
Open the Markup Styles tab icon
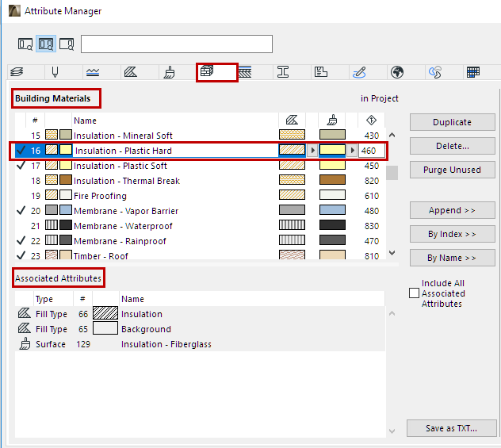click(x=359, y=72)
